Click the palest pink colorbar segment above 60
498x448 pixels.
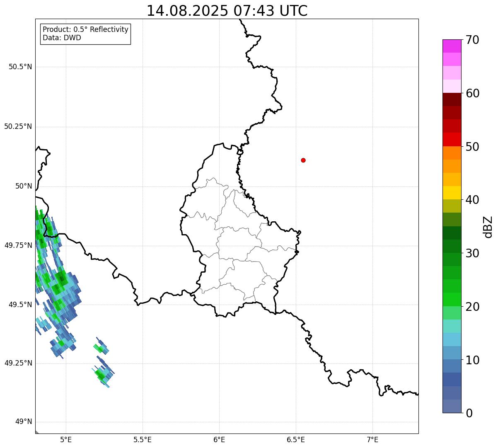coord(452,86)
